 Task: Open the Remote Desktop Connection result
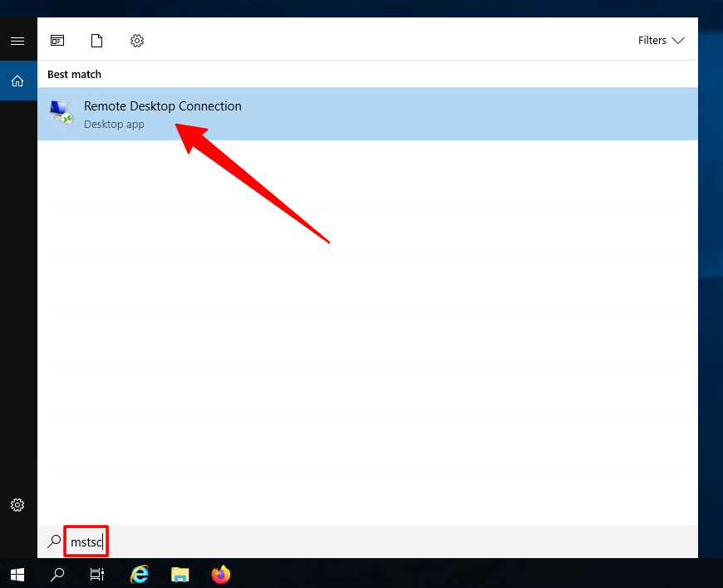[x=163, y=106]
